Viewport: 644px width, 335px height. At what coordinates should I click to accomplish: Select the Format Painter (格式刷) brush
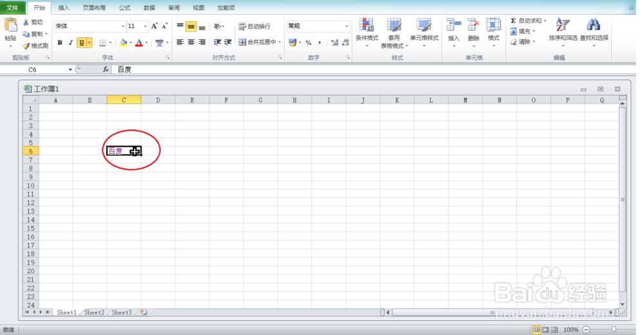coord(26,46)
